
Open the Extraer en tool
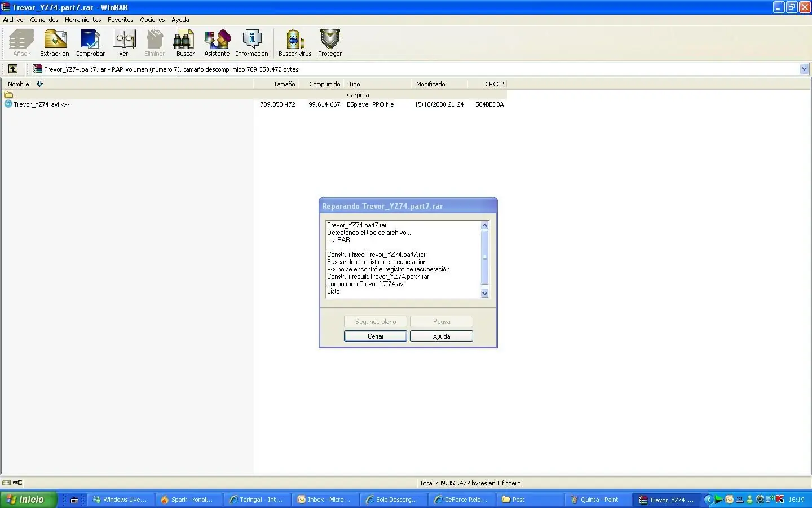(x=55, y=43)
